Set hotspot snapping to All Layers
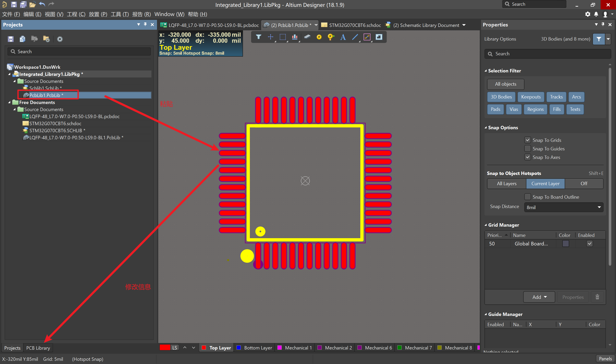Image resolution: width=616 pixels, height=364 pixels. 506,183
